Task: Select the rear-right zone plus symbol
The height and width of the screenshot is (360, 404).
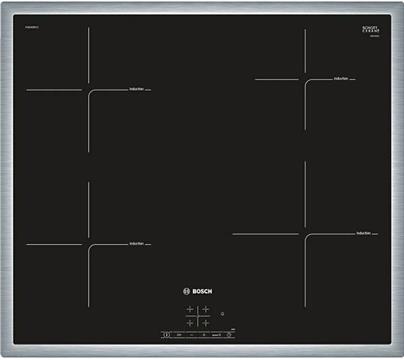Action: click(x=206, y=309)
